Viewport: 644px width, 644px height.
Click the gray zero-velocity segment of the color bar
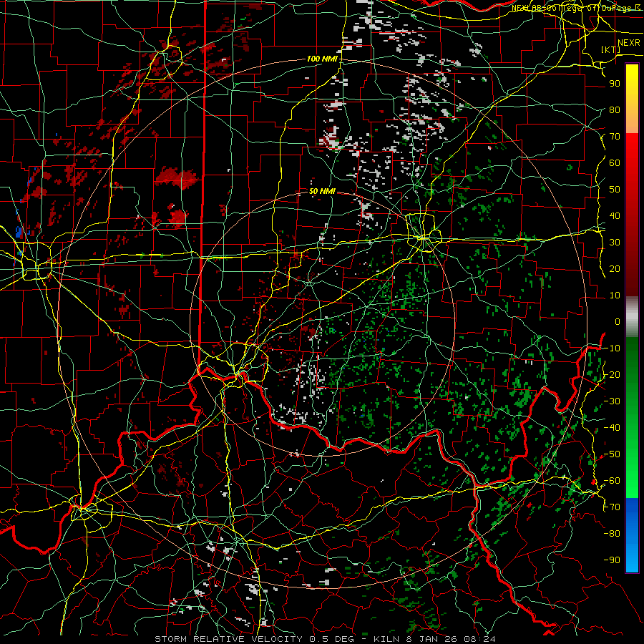point(632,316)
